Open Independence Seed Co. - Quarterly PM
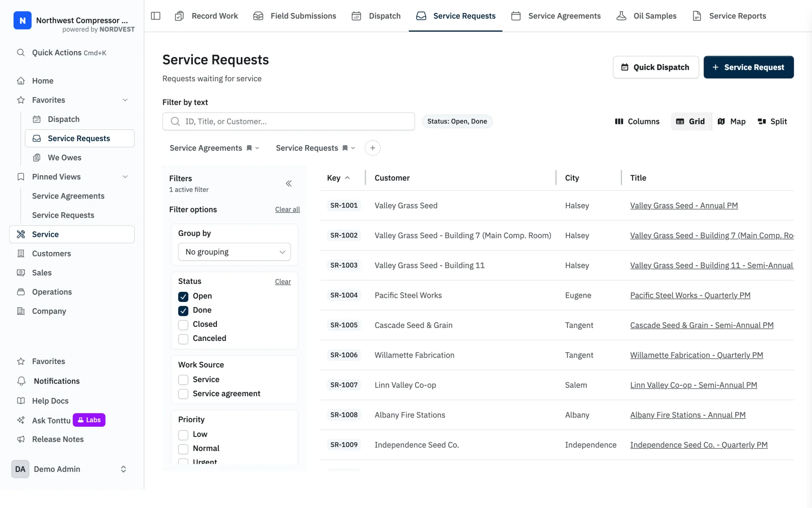812x508 pixels. 699,445
